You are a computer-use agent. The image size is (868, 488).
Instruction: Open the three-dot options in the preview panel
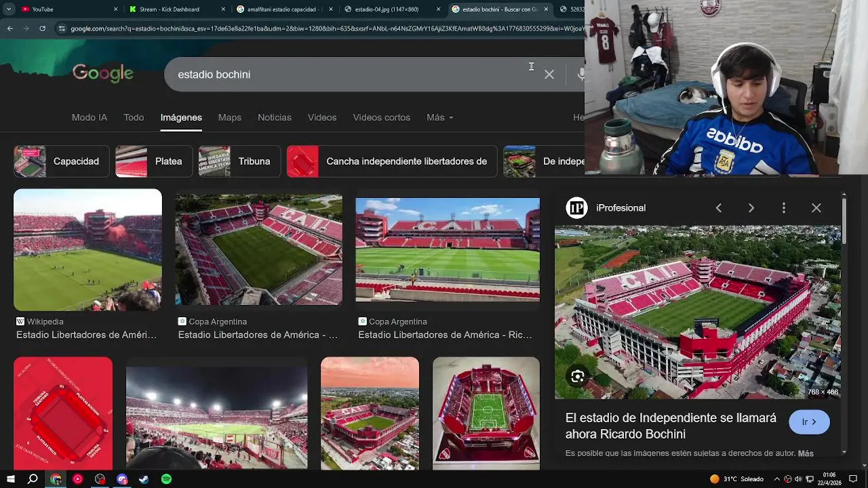784,208
